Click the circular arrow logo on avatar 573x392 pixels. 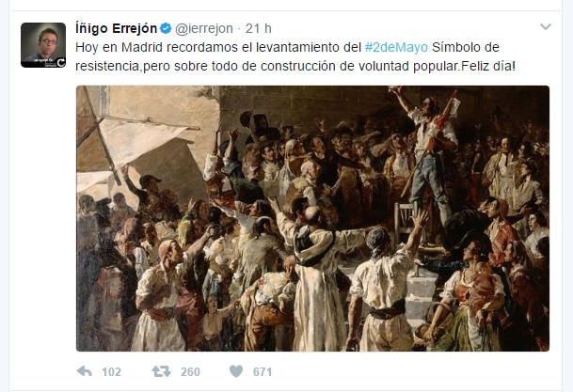(x=60, y=62)
